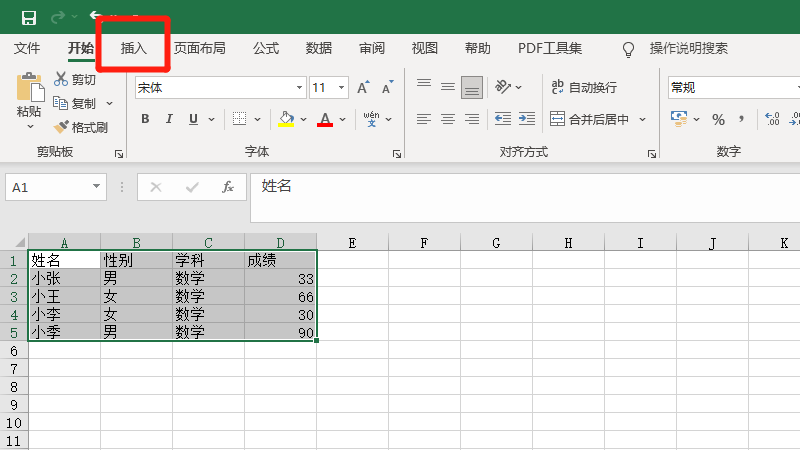Image resolution: width=800 pixels, height=450 pixels.
Task: Switch to the Formulas (公式) tab
Action: click(x=266, y=48)
